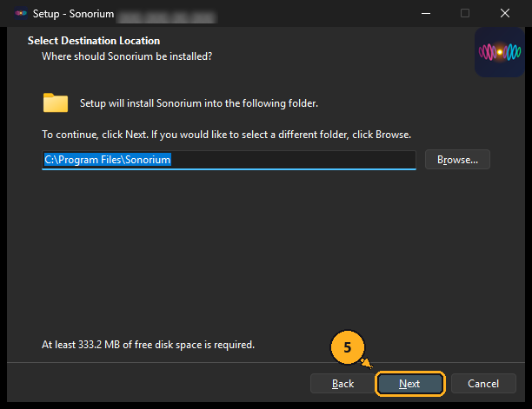Click the Next button

409,384
